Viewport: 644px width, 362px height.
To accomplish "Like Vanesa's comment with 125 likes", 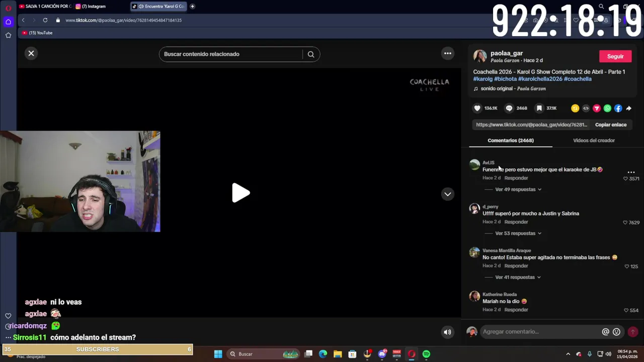I will (x=627, y=266).
